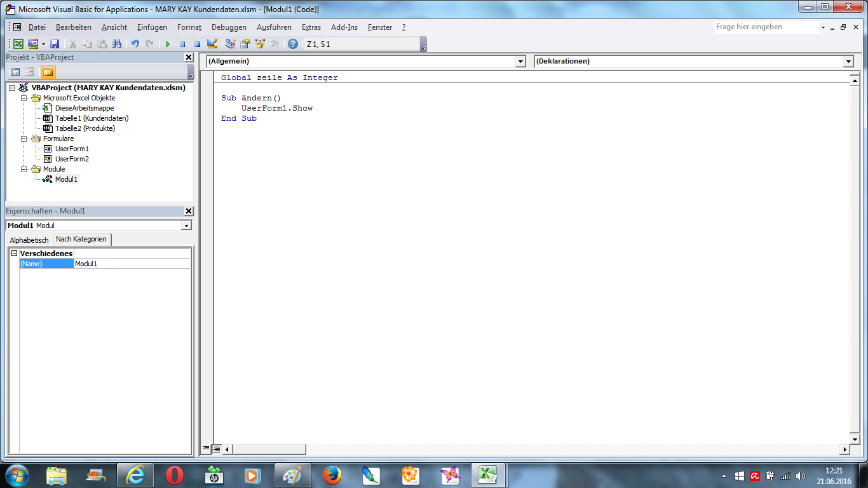Open the Datei menu
Viewport: 868px width, 488px height.
click(x=37, y=27)
